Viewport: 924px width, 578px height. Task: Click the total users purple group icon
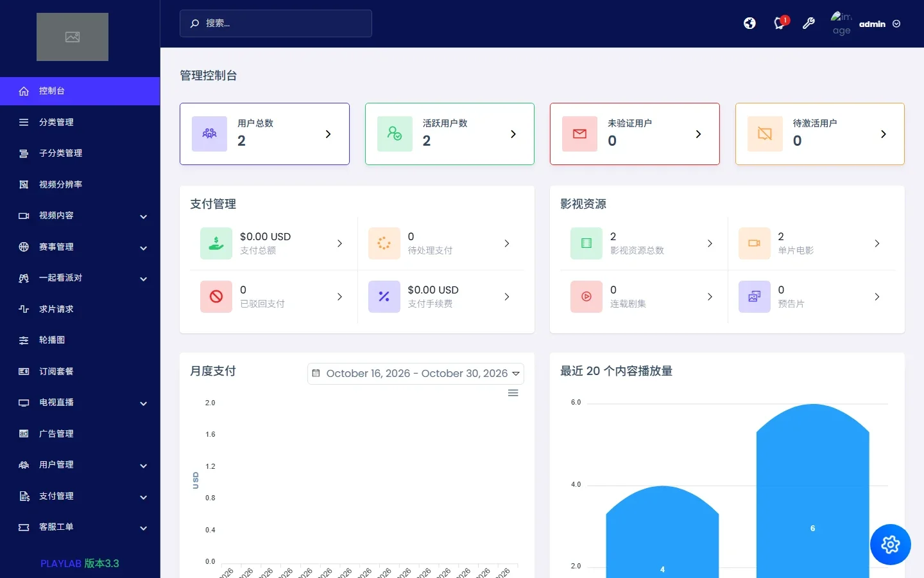[210, 134]
